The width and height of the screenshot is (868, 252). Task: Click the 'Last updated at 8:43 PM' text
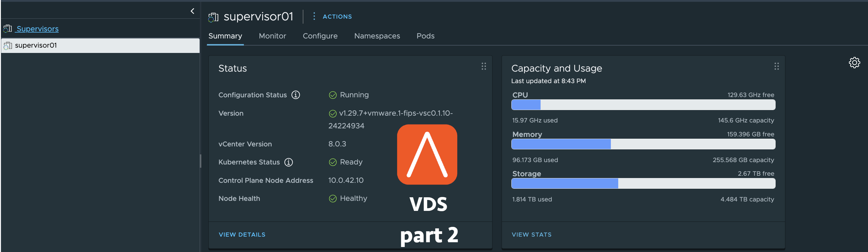tap(548, 81)
